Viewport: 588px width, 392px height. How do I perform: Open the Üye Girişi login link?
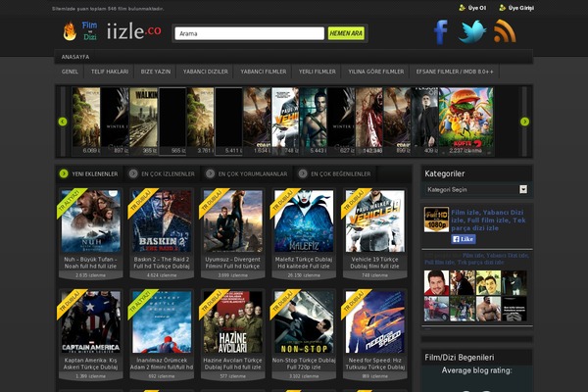click(x=521, y=8)
